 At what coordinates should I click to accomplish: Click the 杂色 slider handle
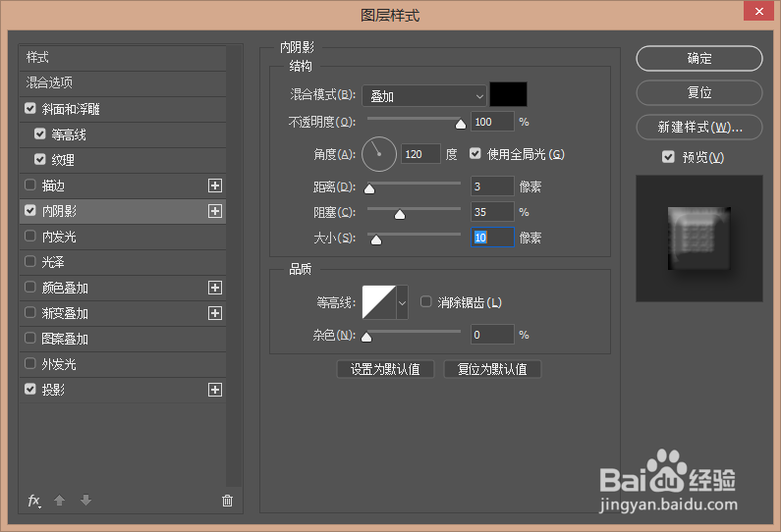[x=366, y=337]
